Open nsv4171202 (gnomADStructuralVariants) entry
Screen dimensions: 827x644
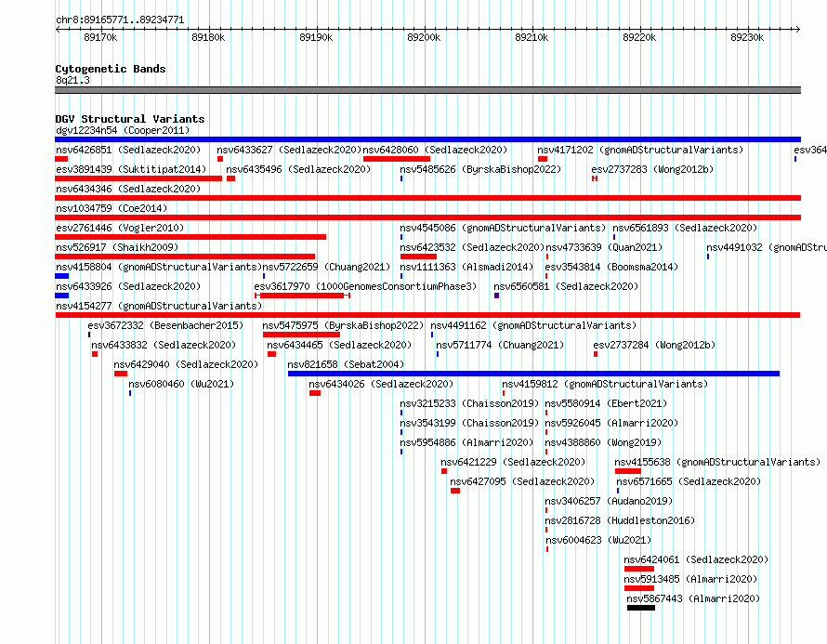(x=640, y=150)
